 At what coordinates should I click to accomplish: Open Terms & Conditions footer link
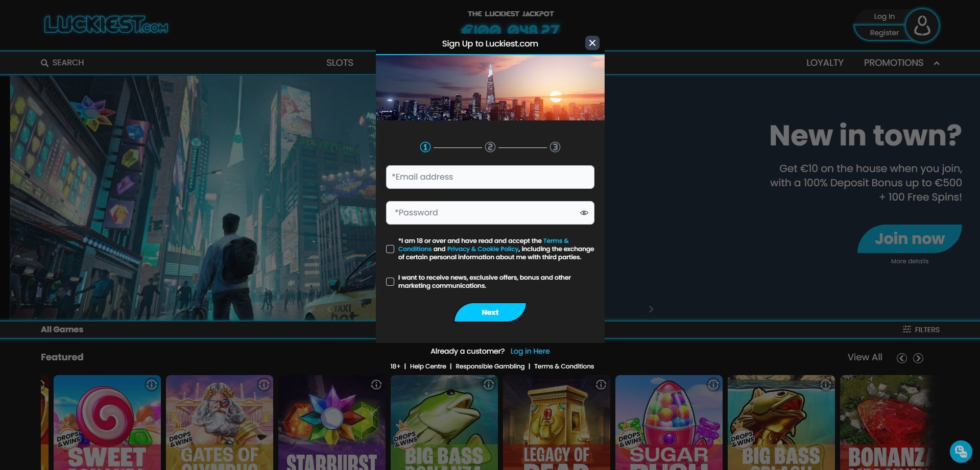pyautogui.click(x=564, y=366)
